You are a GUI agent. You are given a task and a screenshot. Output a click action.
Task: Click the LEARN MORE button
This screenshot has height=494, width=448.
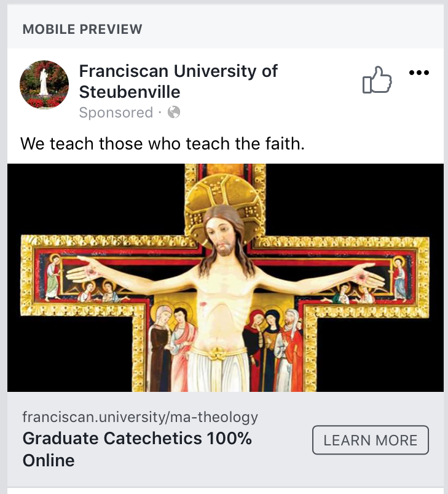coord(370,440)
